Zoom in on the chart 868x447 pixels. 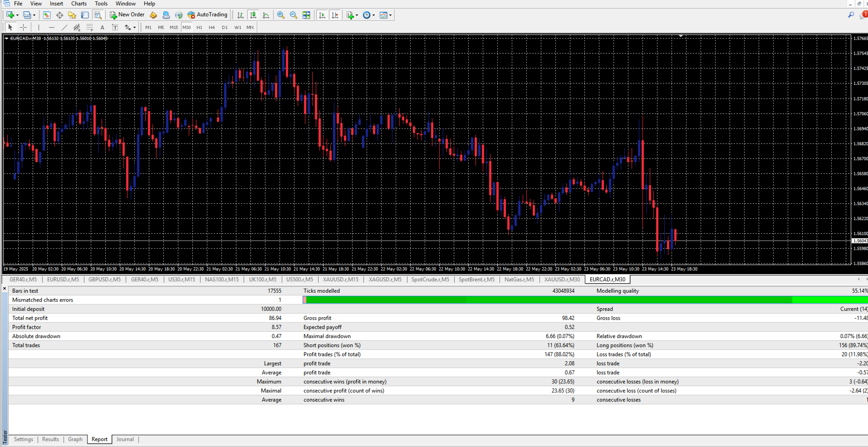(x=281, y=15)
